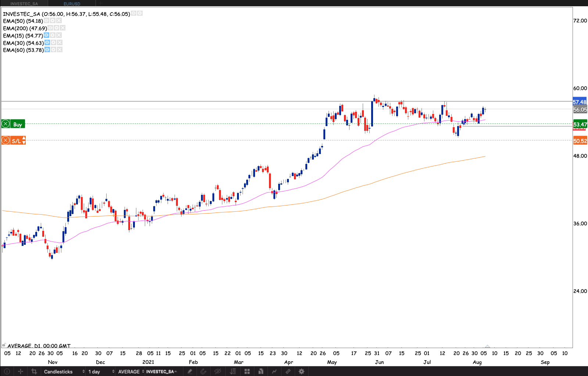Click the 57.48 price marker on axis
This screenshot has width=588, height=376.
point(580,102)
